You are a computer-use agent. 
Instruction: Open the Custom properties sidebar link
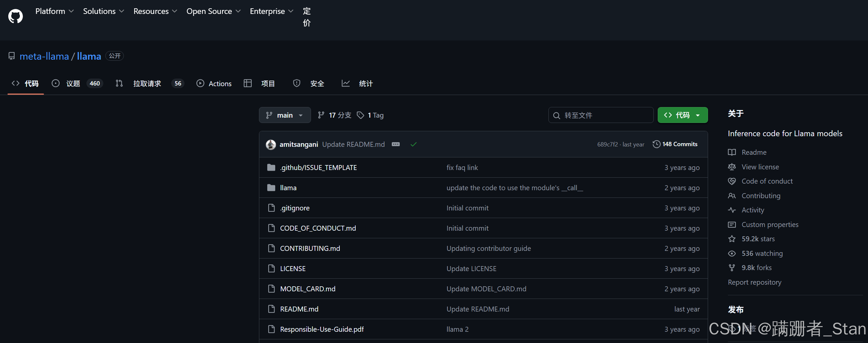coord(763,225)
